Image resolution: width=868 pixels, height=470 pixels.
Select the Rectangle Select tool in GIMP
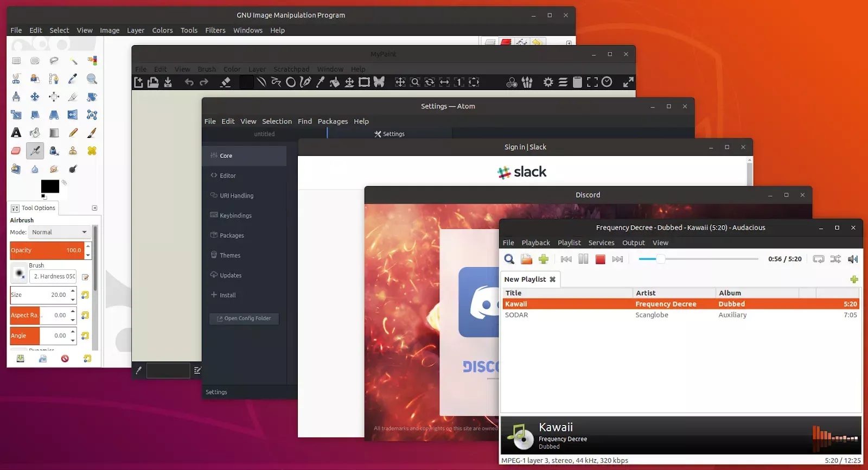16,61
